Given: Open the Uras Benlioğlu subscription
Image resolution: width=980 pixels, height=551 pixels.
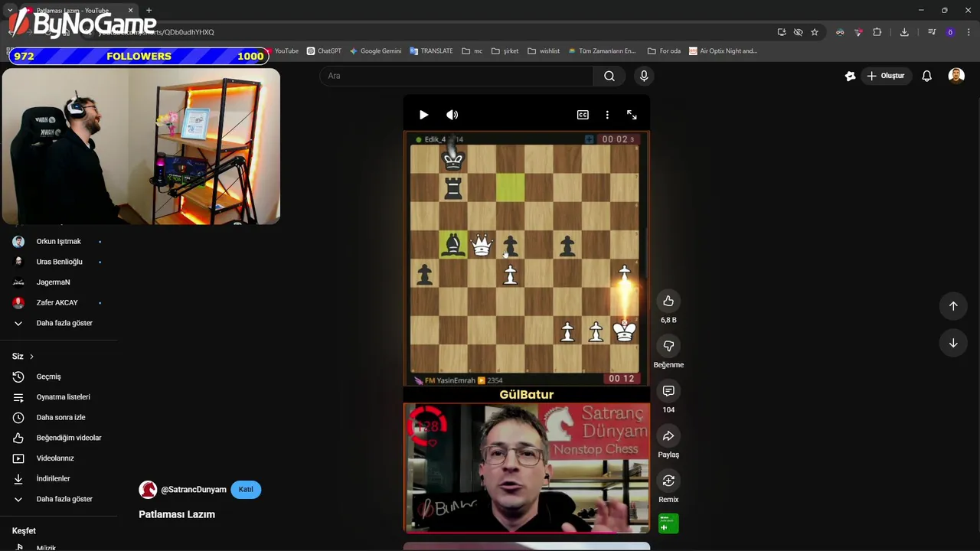Looking at the screenshot, I should click(59, 262).
